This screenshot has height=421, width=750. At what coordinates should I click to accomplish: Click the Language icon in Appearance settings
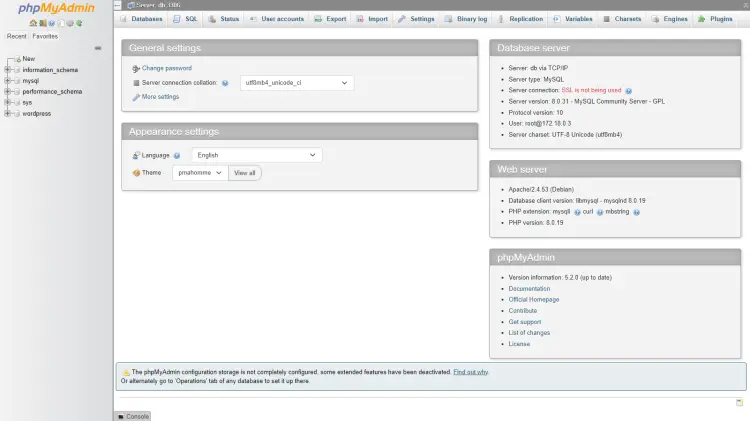click(136, 155)
